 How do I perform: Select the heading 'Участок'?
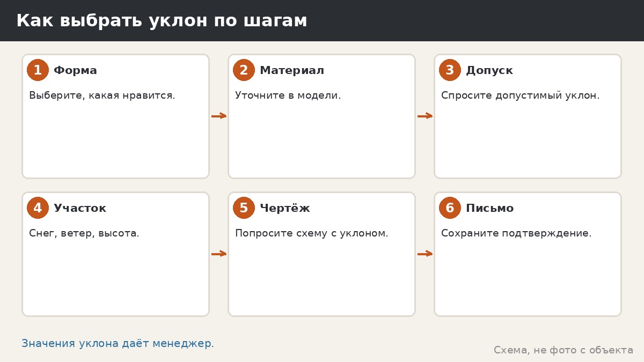point(80,208)
